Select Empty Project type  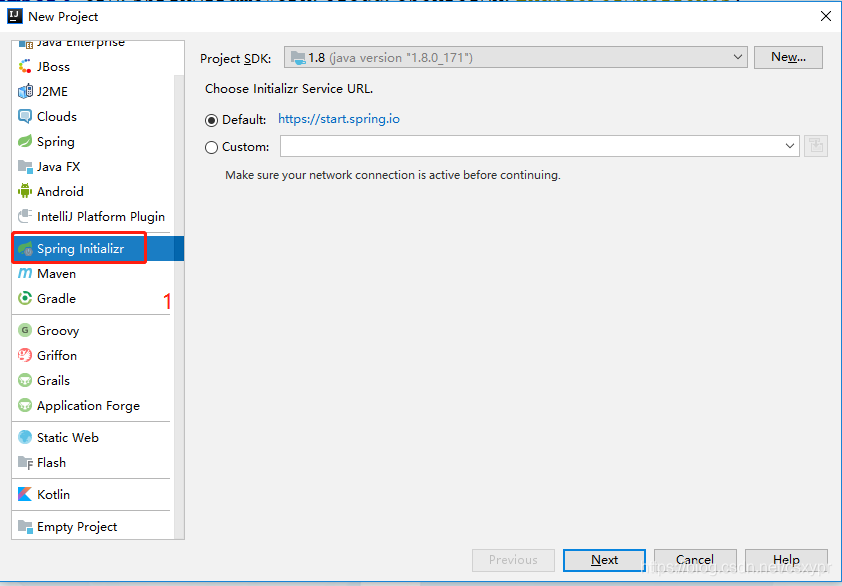[x=93, y=526]
